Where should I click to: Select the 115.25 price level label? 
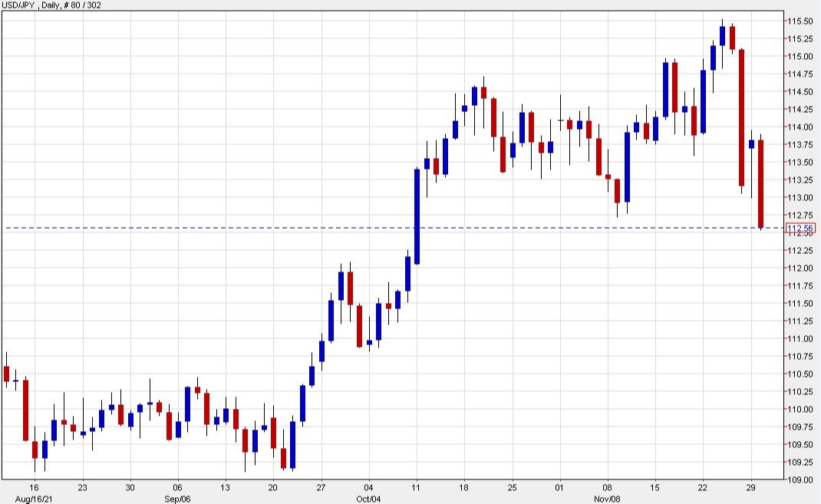click(x=800, y=38)
